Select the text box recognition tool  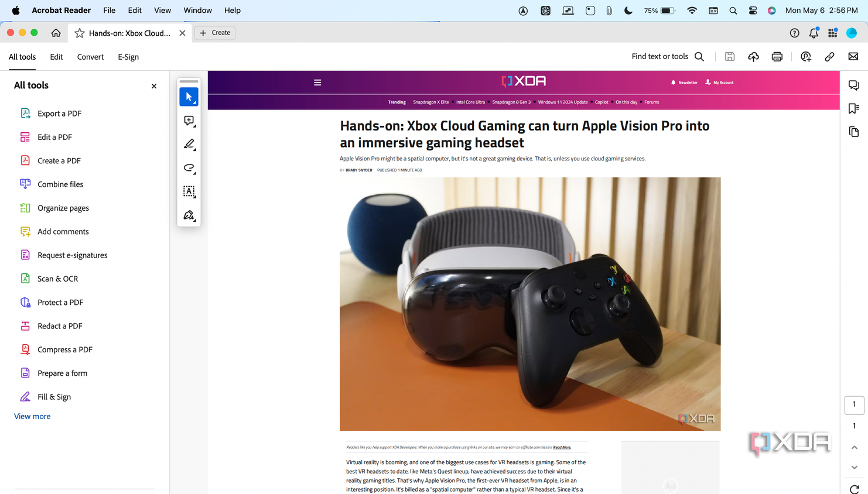click(189, 191)
